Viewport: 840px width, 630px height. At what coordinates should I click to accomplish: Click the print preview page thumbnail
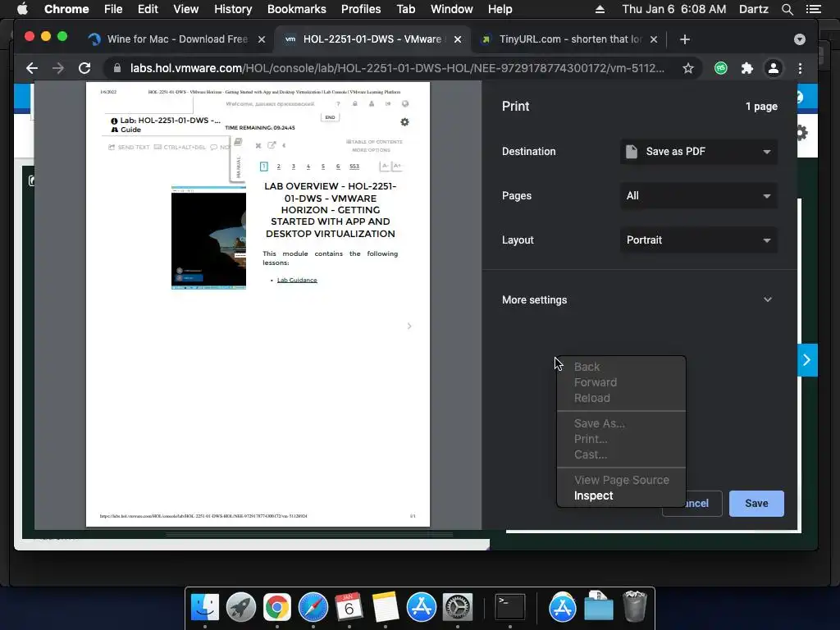click(258, 304)
